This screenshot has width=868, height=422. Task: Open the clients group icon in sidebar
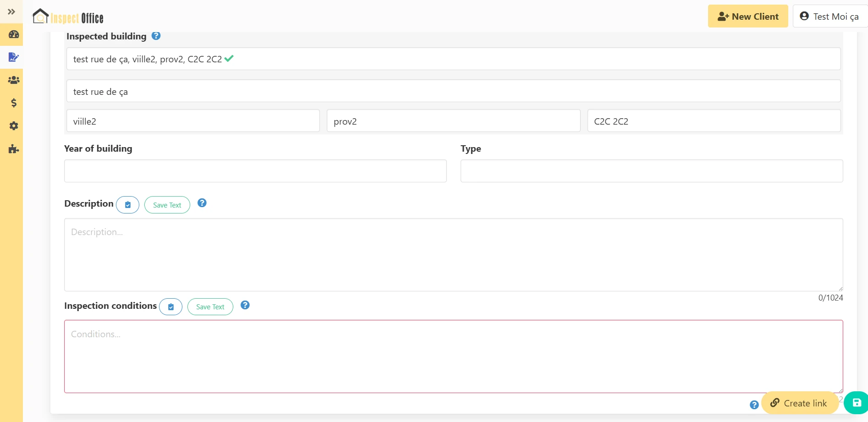tap(14, 80)
